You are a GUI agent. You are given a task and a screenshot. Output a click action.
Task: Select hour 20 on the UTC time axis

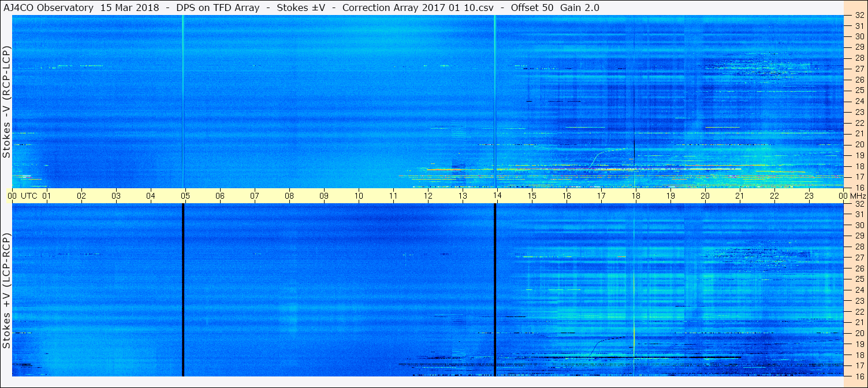coord(705,196)
